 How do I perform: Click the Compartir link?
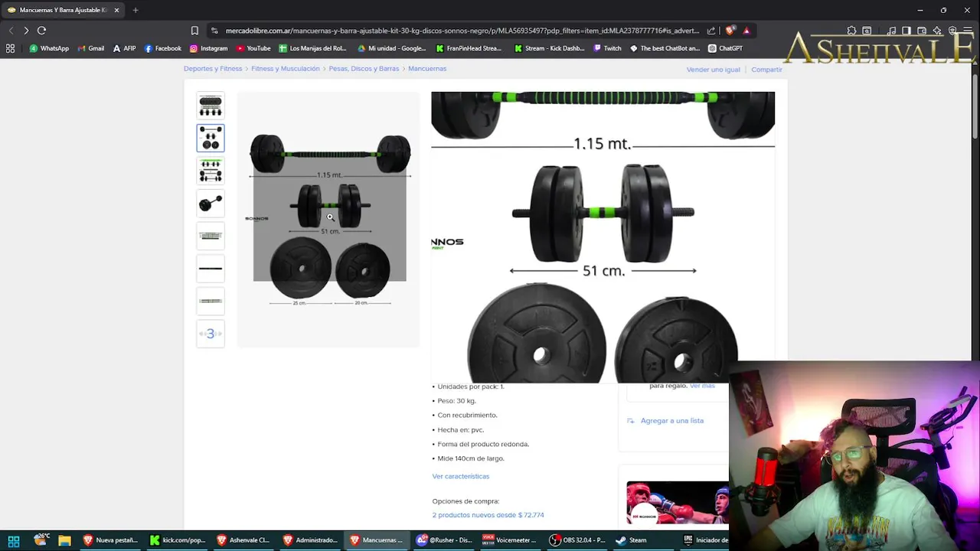coord(766,70)
